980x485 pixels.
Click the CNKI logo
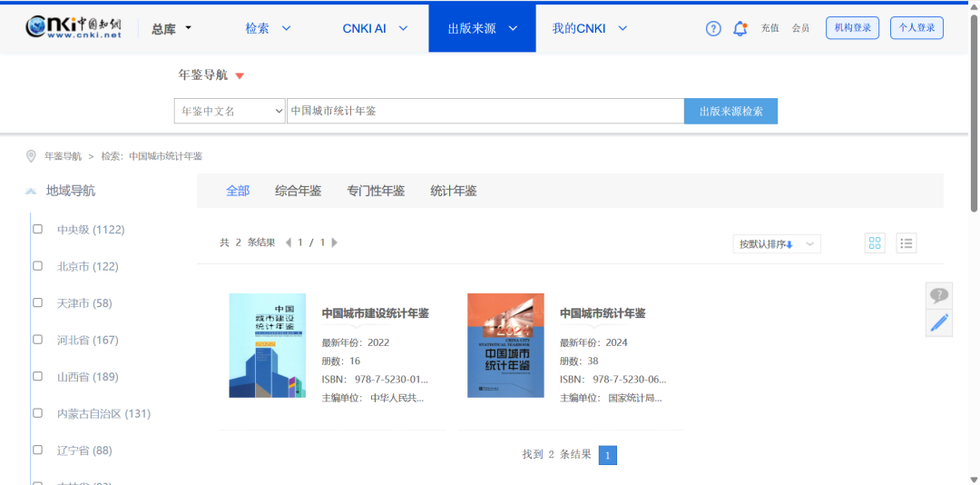(73, 28)
